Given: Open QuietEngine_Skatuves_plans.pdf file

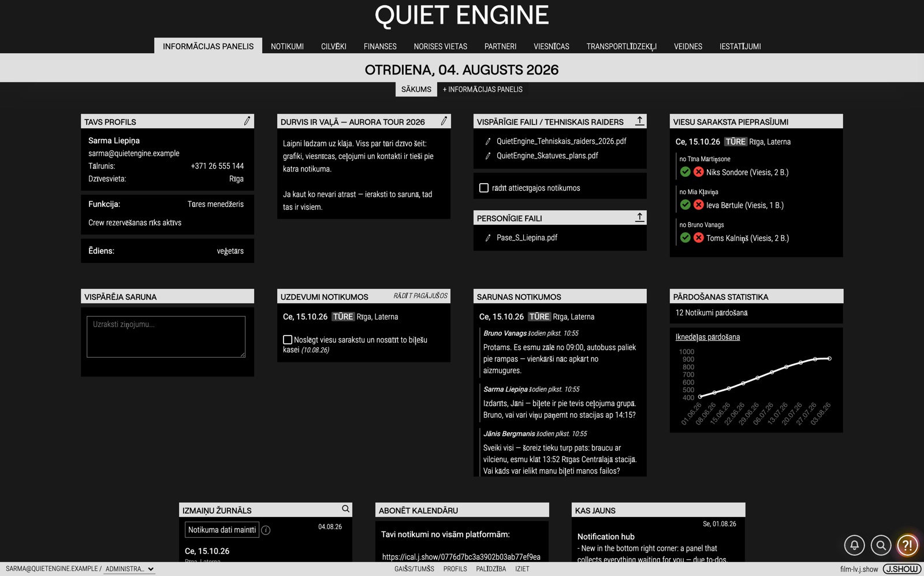Looking at the screenshot, I should tap(547, 155).
